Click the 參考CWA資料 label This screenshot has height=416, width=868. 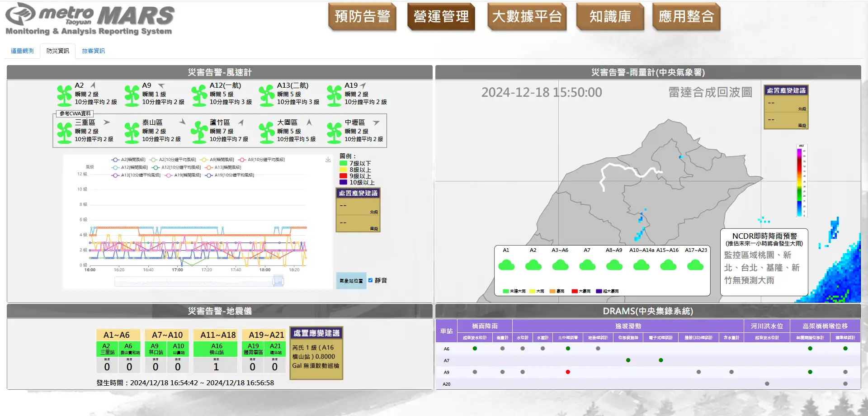(75, 113)
